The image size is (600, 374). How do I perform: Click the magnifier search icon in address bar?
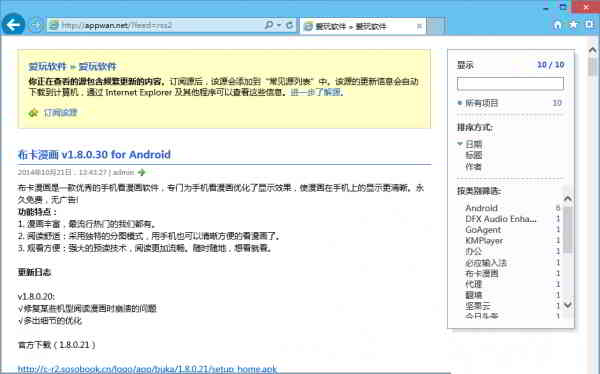(269, 25)
